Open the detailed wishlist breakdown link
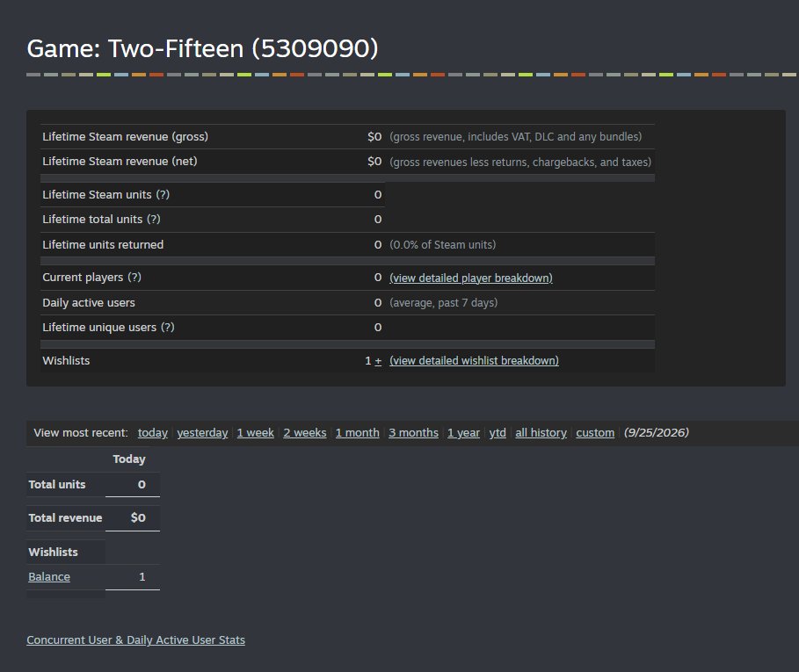 pos(474,360)
